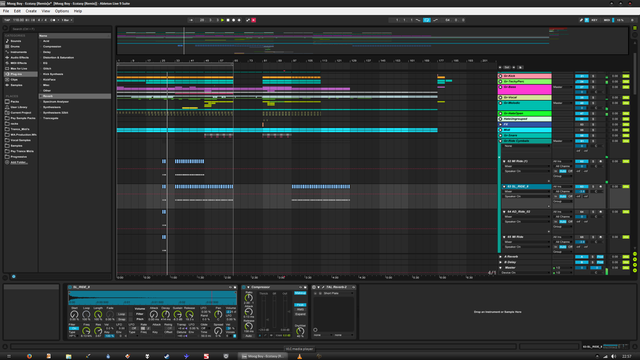The image size is (640, 360).
Task: Toggle the SL_RIDE_8 device activator
Action: click(70, 287)
